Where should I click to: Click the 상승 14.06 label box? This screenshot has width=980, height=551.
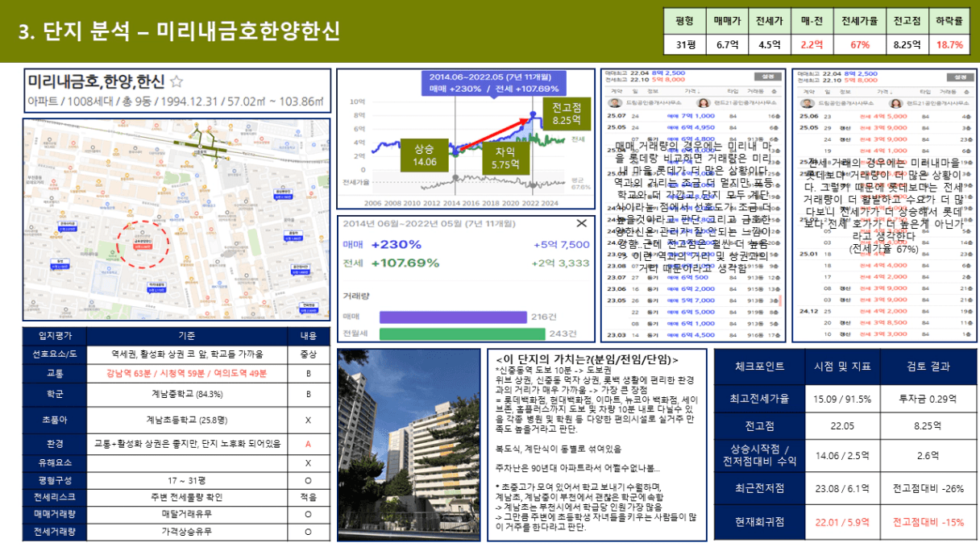pos(425,155)
